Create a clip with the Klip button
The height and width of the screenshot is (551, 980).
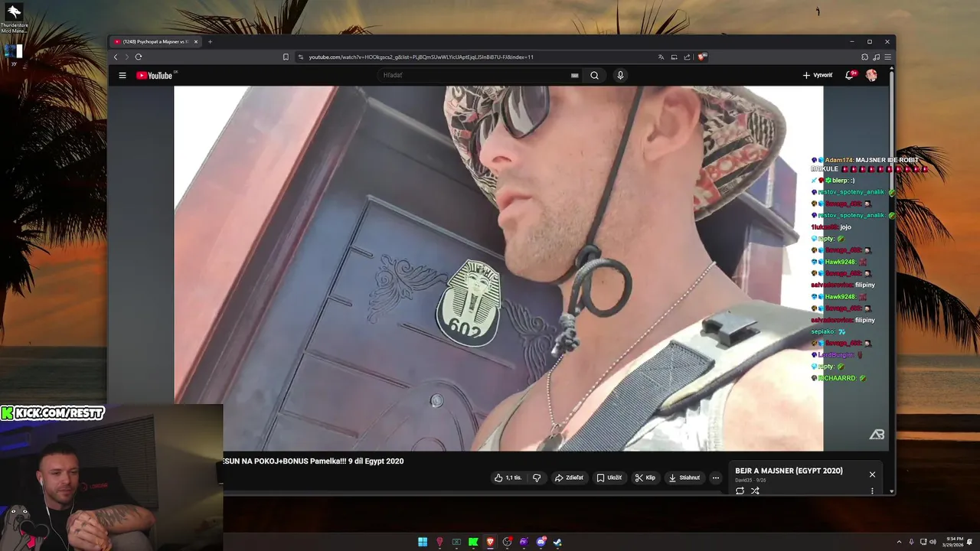645,478
